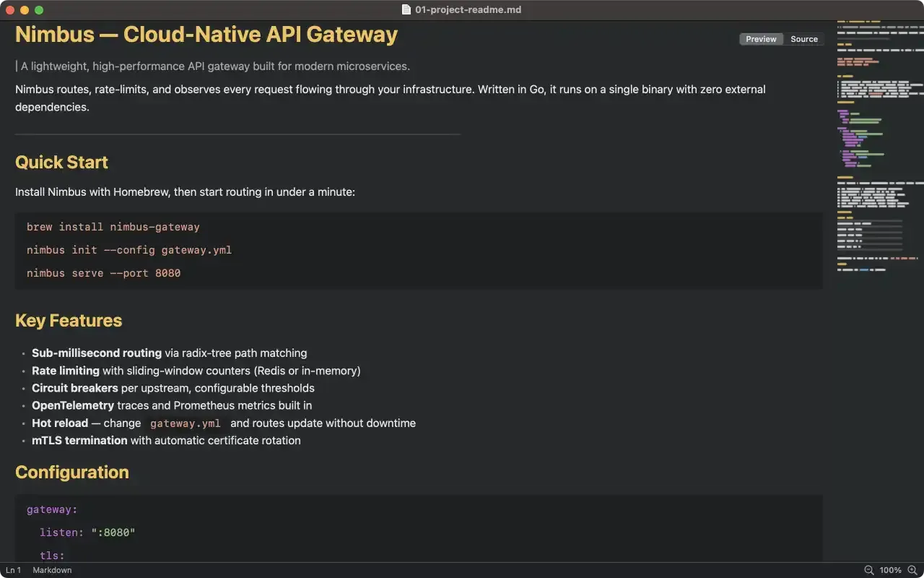Screen dimensions: 924x578
Task: Click the Ln 1 line indicator
Action: click(x=14, y=570)
